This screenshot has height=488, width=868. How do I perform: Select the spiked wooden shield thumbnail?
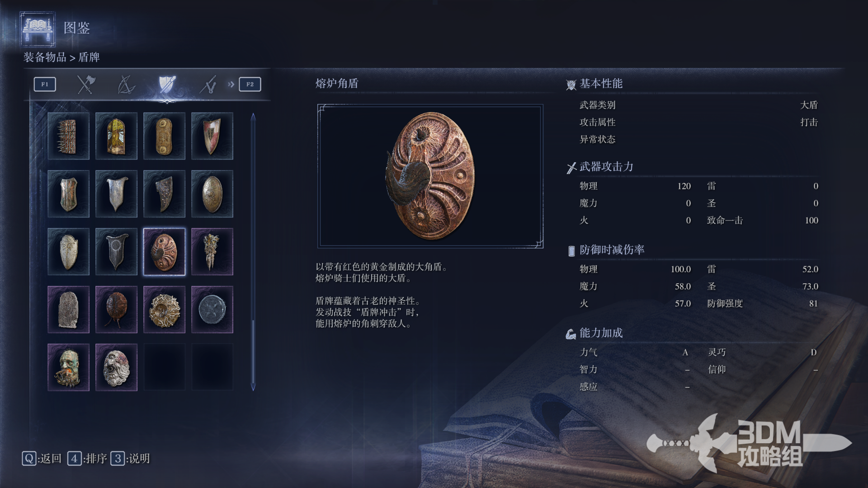(69, 136)
